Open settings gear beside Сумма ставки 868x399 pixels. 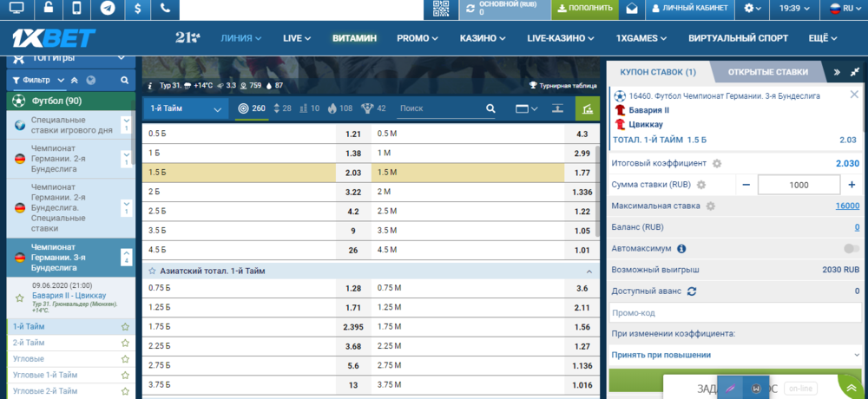click(x=701, y=185)
